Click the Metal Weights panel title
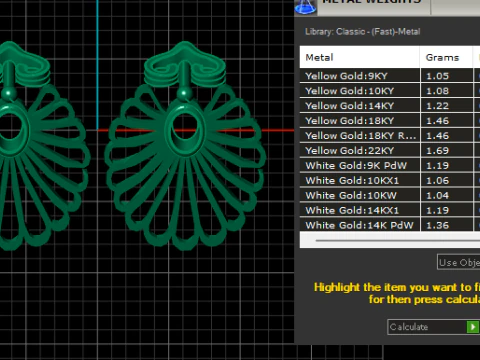Image resolution: width=480 pixels, height=360 pixels. [x=371, y=2]
